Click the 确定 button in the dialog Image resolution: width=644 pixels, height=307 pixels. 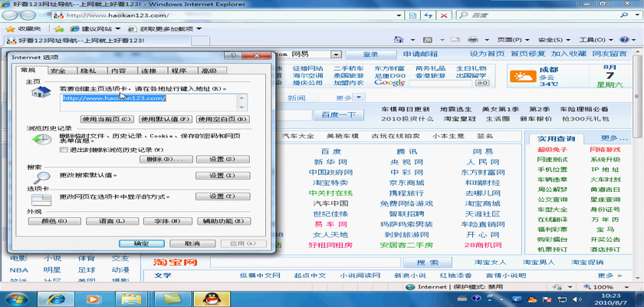142,243
